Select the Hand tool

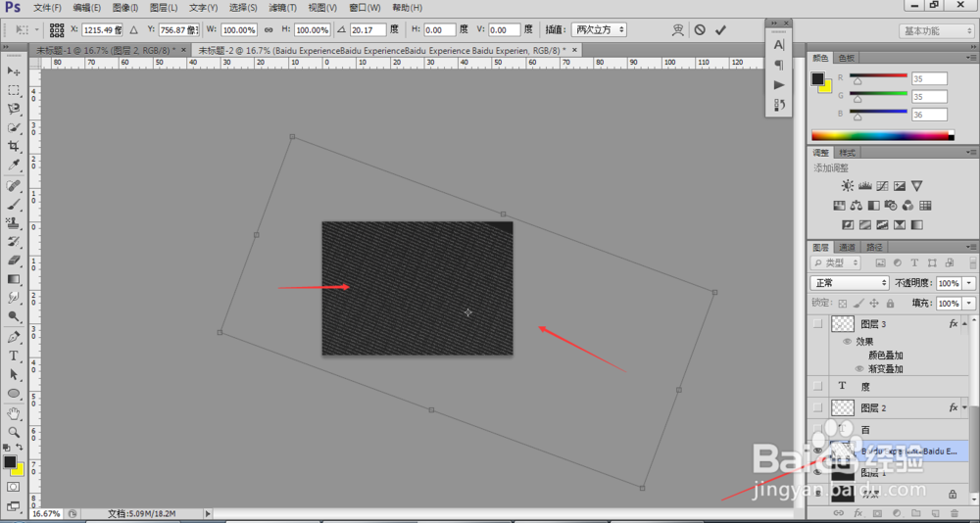[x=14, y=413]
